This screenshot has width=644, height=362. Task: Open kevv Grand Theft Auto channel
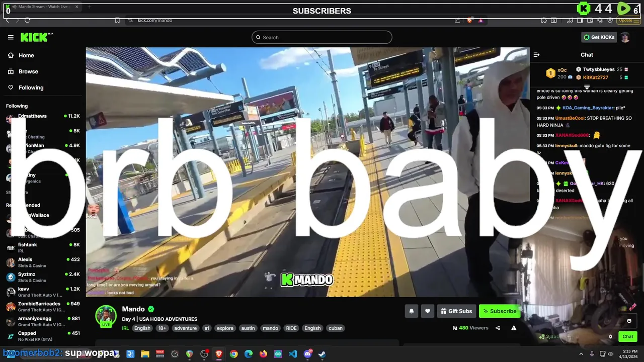43,292
